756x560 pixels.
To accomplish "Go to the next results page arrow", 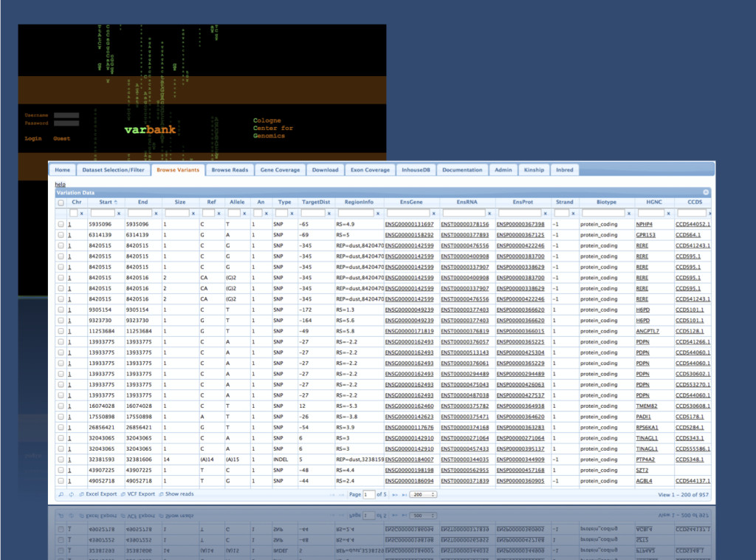I will pos(395,494).
